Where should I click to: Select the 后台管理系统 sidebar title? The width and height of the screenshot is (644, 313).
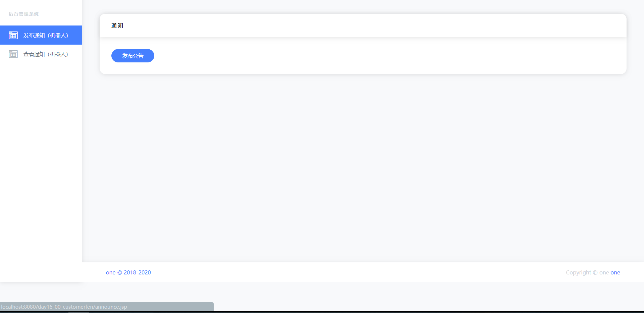pyautogui.click(x=24, y=14)
